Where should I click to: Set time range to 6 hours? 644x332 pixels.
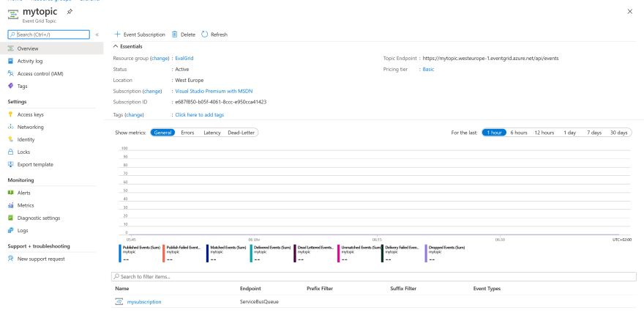(x=519, y=133)
